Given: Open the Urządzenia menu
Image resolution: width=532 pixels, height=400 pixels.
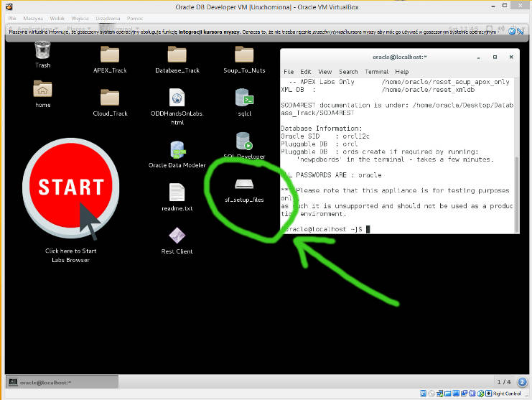Looking at the screenshot, I should point(108,19).
